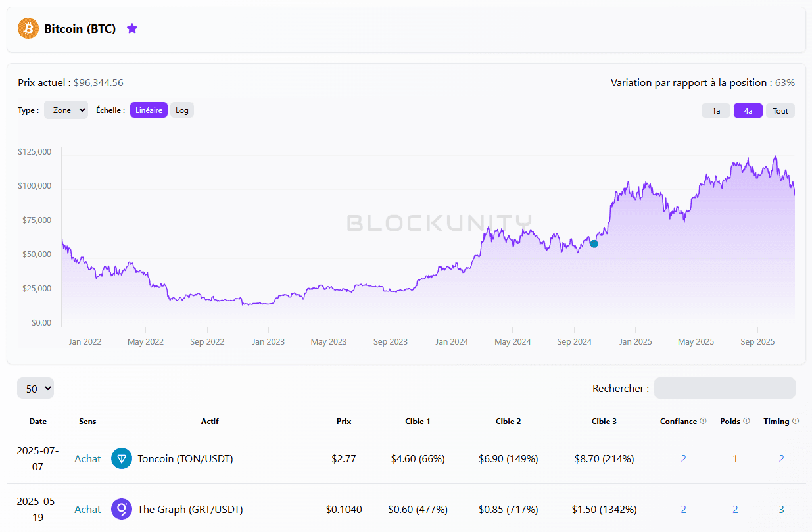Click the Timing info icon
Viewport: 812px width, 532px height.
(x=796, y=421)
